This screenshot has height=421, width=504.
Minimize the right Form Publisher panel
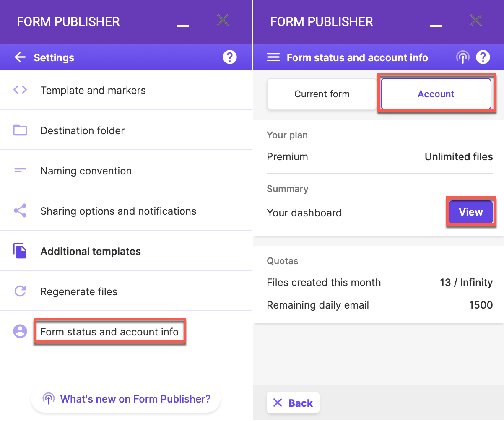coord(436,26)
